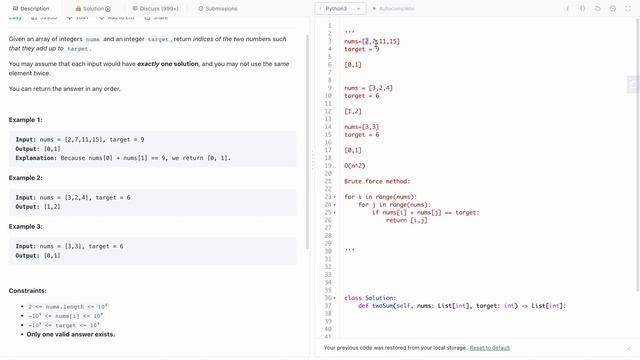The width and height of the screenshot is (640, 360).
Task: Click the side panel handle at editor's right edge
Action: (x=633, y=84)
